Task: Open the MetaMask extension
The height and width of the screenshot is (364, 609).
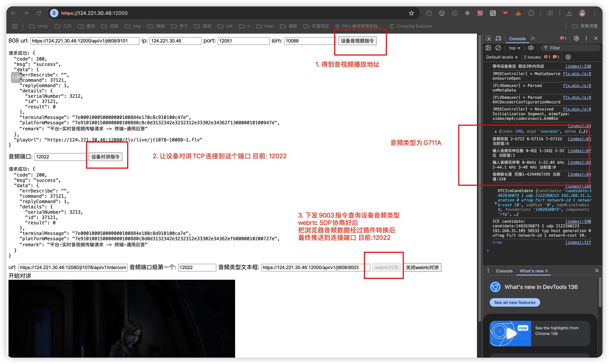Action: click(x=518, y=13)
